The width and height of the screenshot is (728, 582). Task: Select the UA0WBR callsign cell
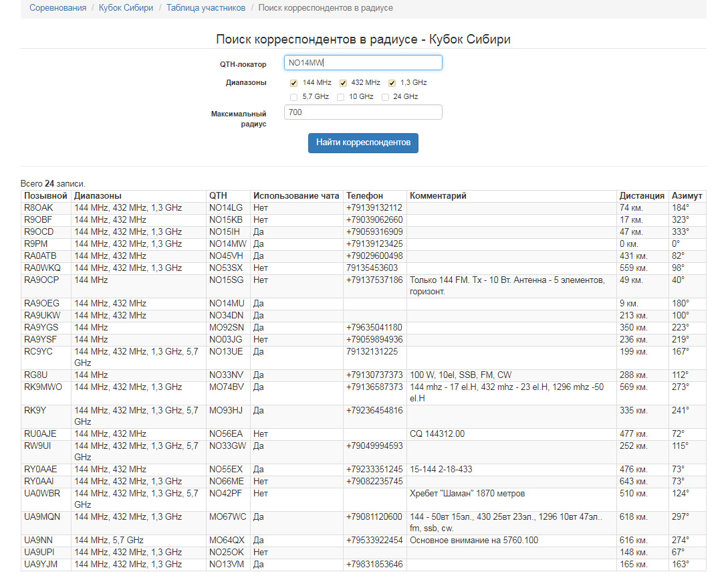[x=42, y=494]
